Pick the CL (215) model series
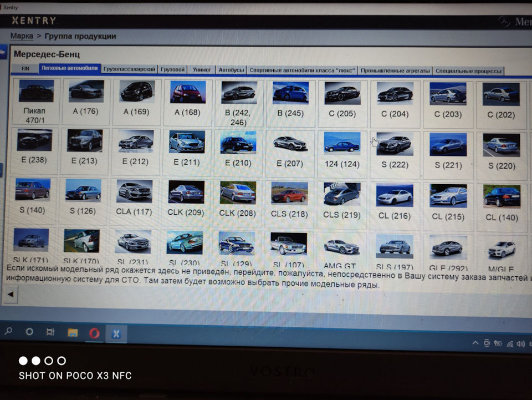This screenshot has height=400, width=532. [x=448, y=206]
